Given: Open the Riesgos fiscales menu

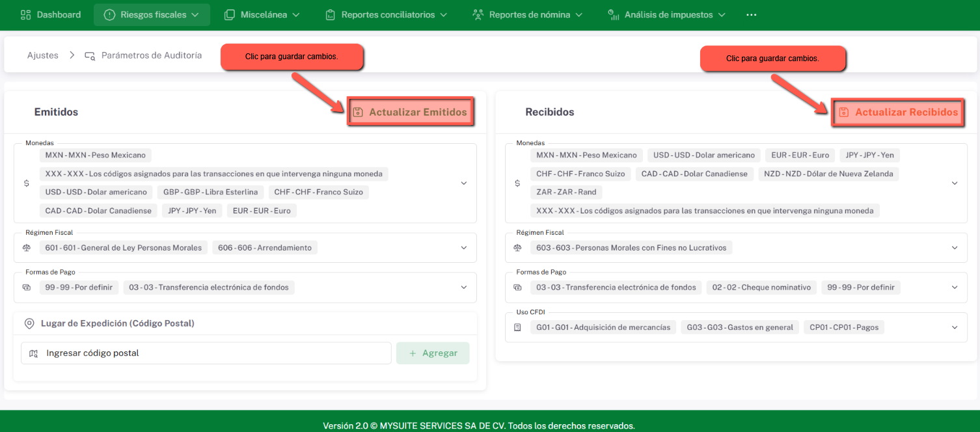Looking at the screenshot, I should pyautogui.click(x=152, y=14).
